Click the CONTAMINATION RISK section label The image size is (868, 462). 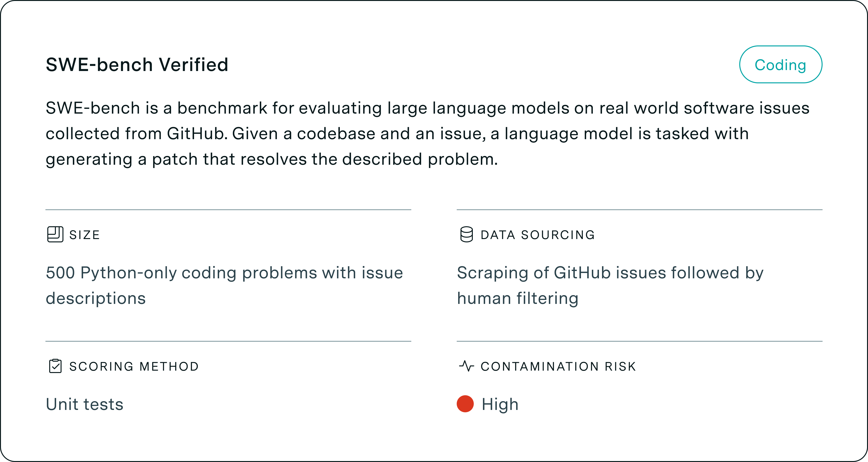click(558, 366)
